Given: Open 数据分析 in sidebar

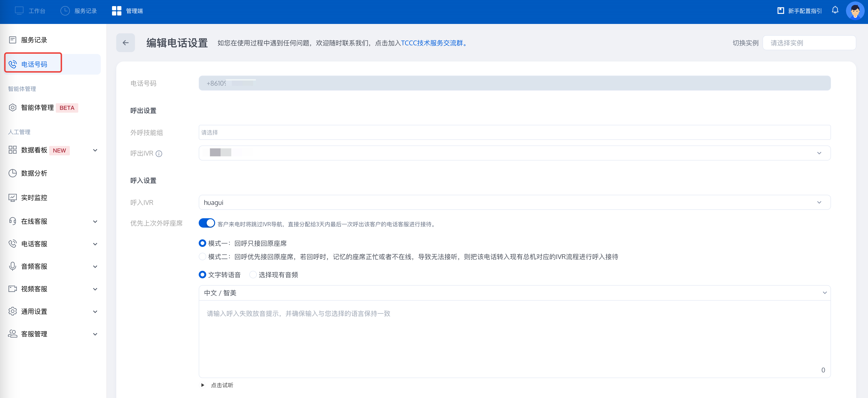Looking at the screenshot, I should (x=34, y=173).
